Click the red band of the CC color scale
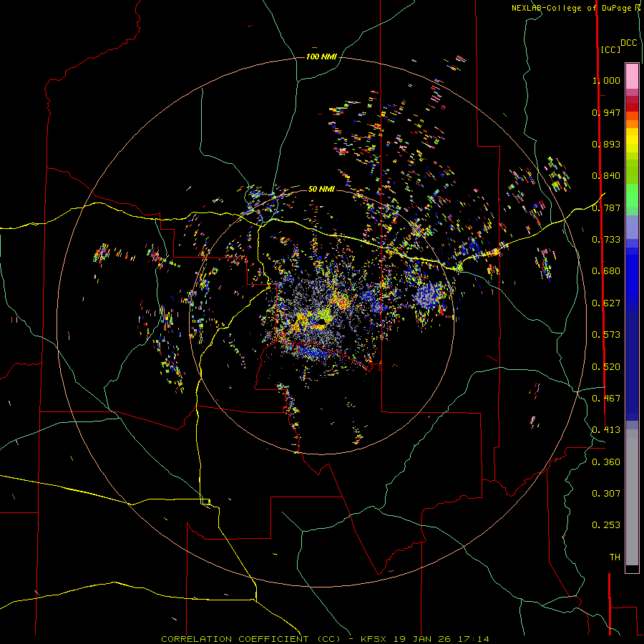The height and width of the screenshot is (644, 644). pos(632,107)
